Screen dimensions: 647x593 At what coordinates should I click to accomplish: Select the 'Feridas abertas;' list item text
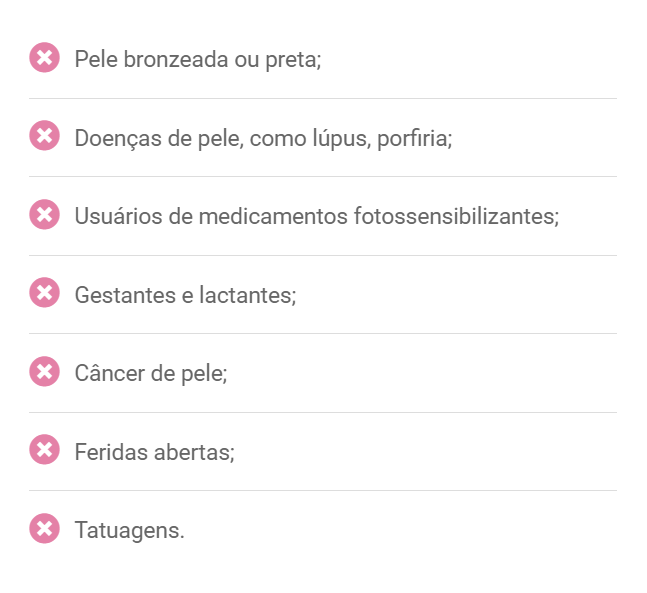tap(154, 452)
